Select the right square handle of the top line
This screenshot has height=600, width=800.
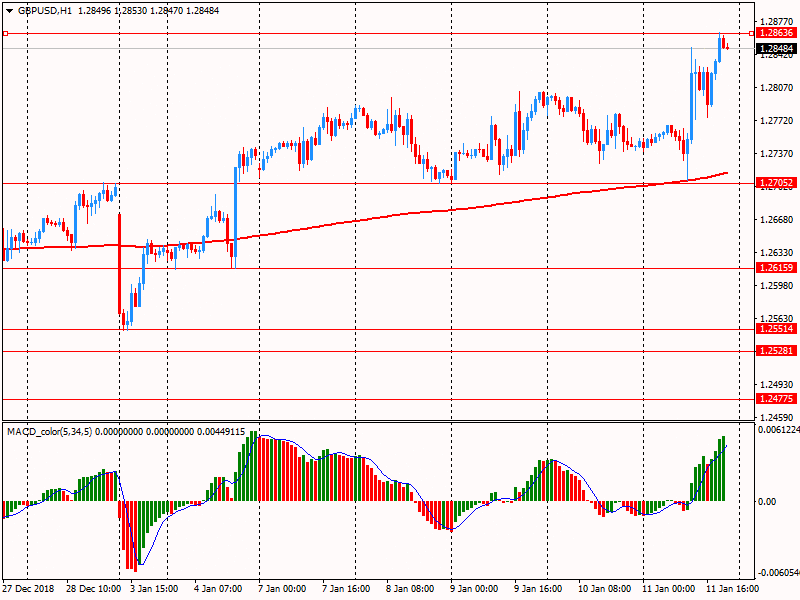(x=751, y=34)
